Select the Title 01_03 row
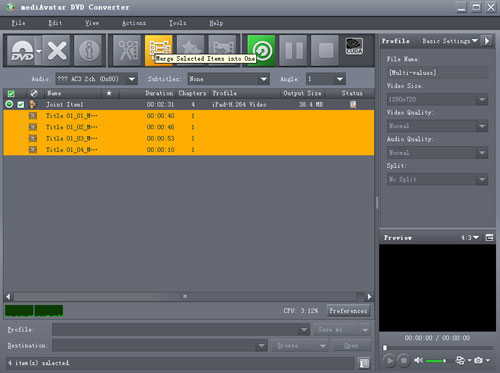This screenshot has width=500, height=373. (x=189, y=138)
